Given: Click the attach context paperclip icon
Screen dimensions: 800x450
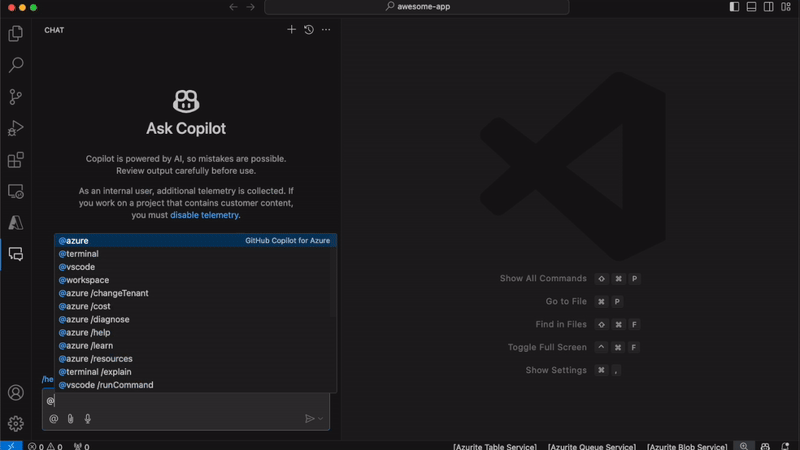Looking at the screenshot, I should coord(70,419).
